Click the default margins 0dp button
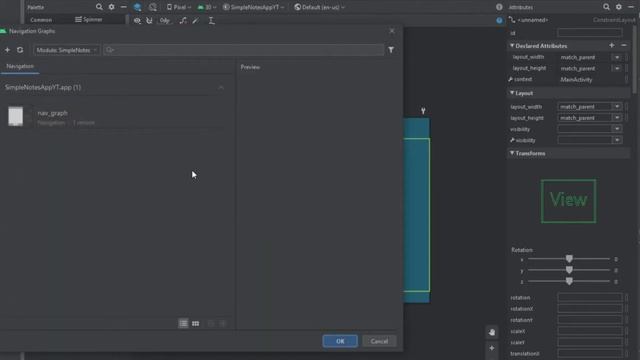 coord(164,20)
